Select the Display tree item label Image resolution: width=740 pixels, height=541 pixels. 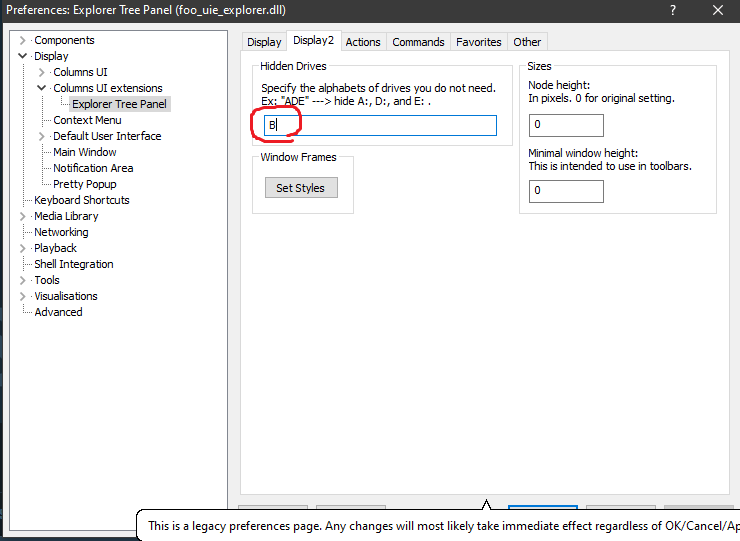click(x=51, y=57)
